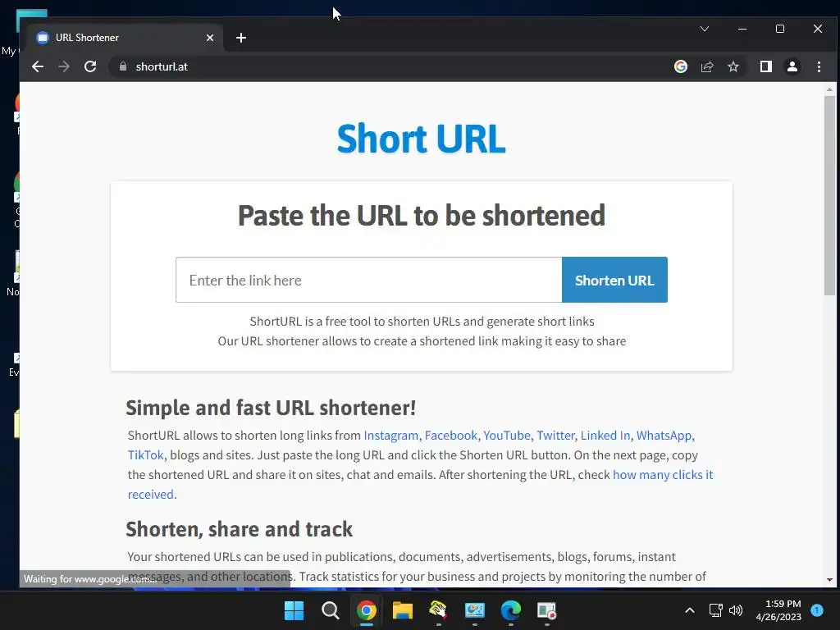This screenshot has height=630, width=840.
Task: Open the Chrome profile menu
Action: [x=792, y=66]
